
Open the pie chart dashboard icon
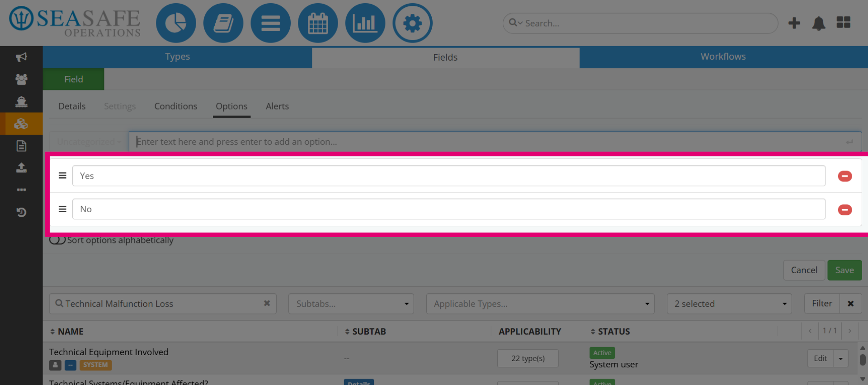pyautogui.click(x=176, y=23)
